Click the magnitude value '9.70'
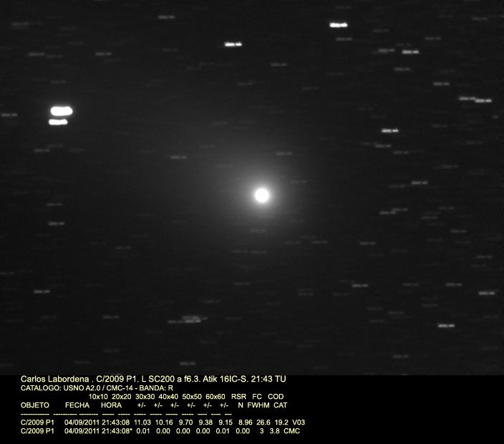 pyautogui.click(x=186, y=422)
